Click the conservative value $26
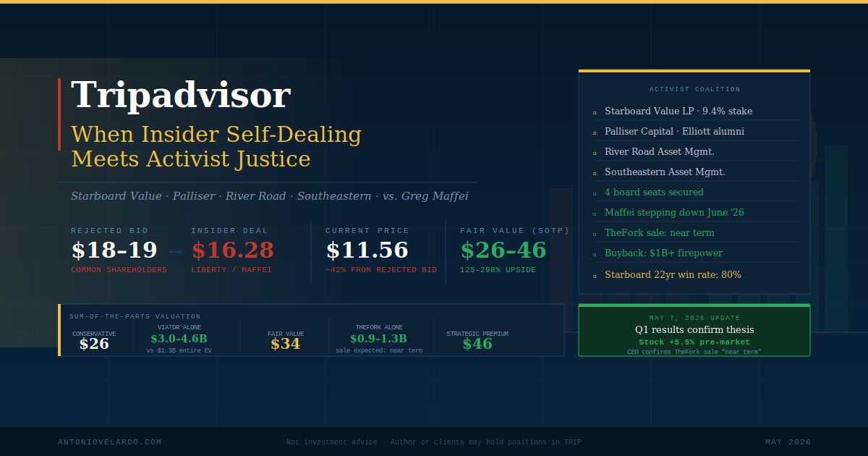The height and width of the screenshot is (456, 868). [x=94, y=345]
